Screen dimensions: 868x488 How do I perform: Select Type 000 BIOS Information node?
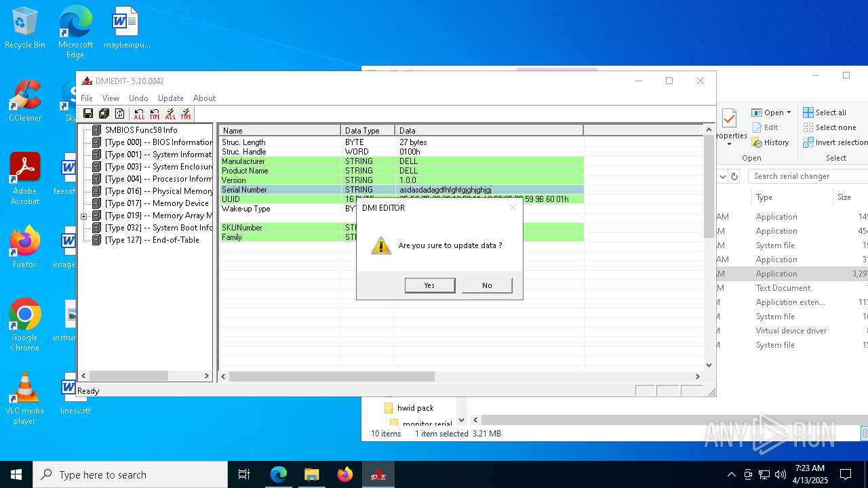(x=159, y=142)
